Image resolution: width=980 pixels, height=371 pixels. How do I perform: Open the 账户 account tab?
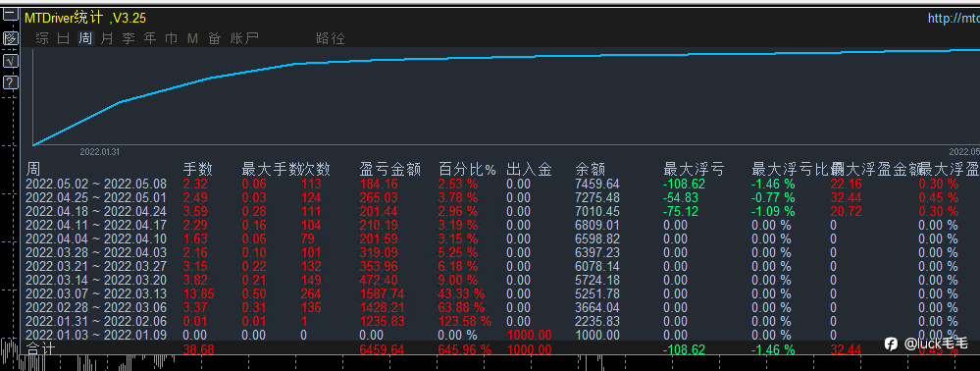(244, 39)
